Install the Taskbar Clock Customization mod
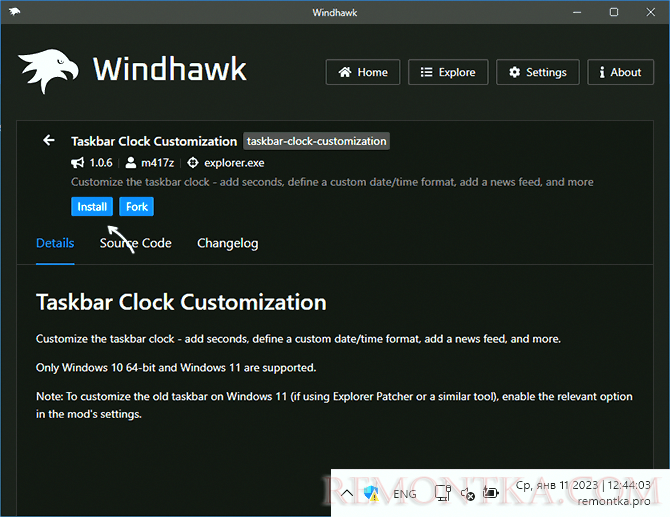 click(x=92, y=207)
